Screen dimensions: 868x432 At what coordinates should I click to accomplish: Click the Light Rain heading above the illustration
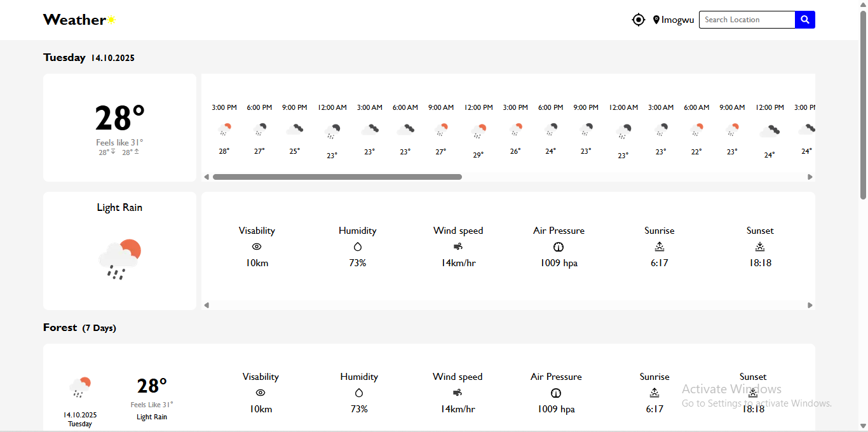119,208
